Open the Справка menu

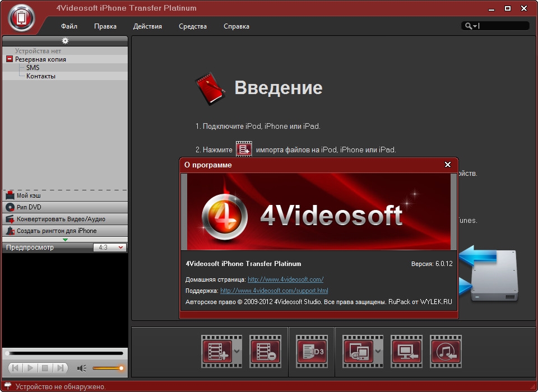(236, 26)
